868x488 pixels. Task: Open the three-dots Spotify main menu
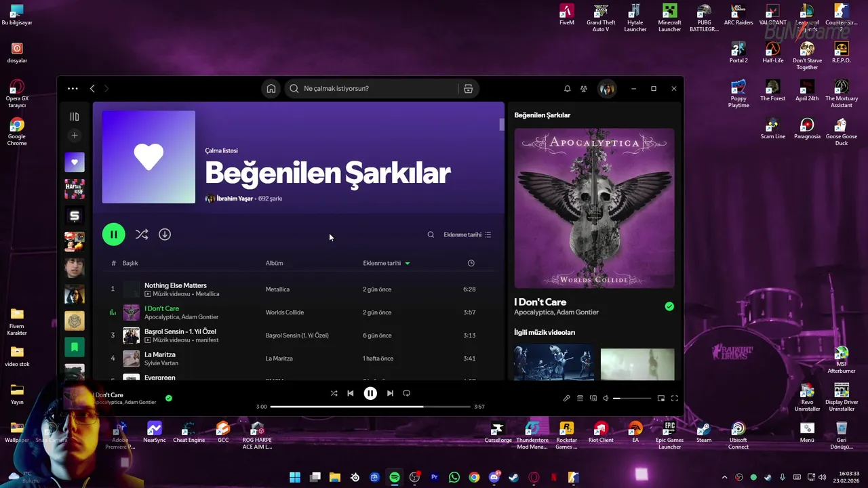pos(73,89)
